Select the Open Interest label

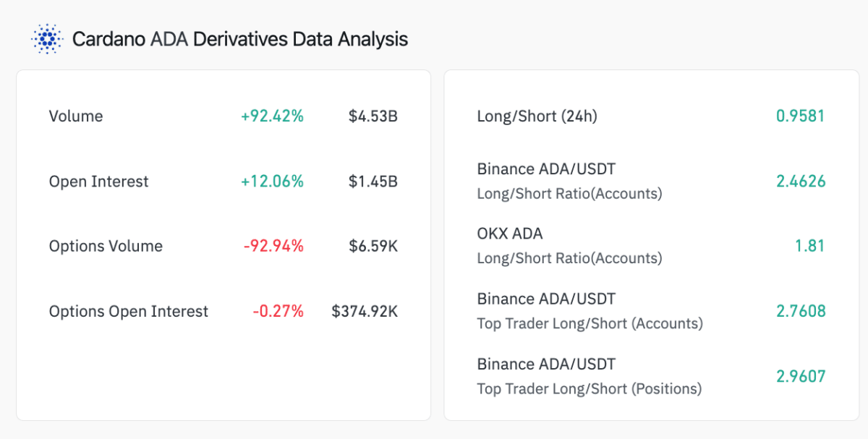click(x=98, y=182)
